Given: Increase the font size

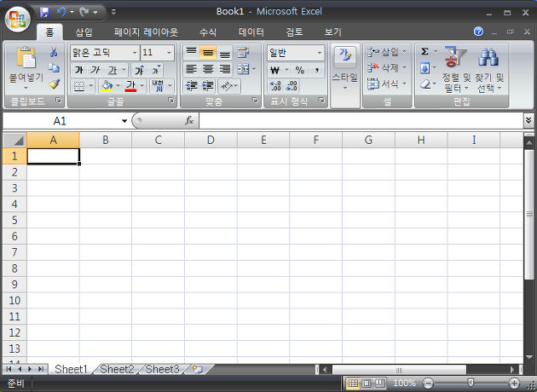Looking at the screenshot, I should (140, 70).
